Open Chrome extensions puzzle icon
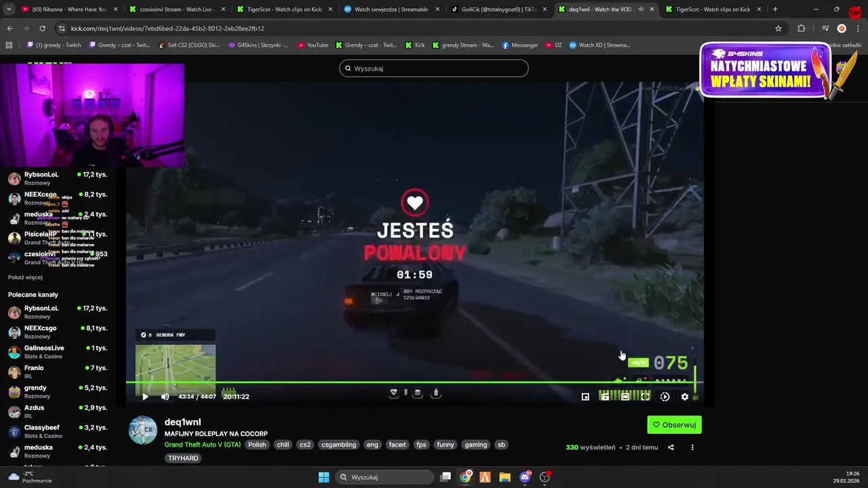The image size is (868, 488). pos(801,28)
